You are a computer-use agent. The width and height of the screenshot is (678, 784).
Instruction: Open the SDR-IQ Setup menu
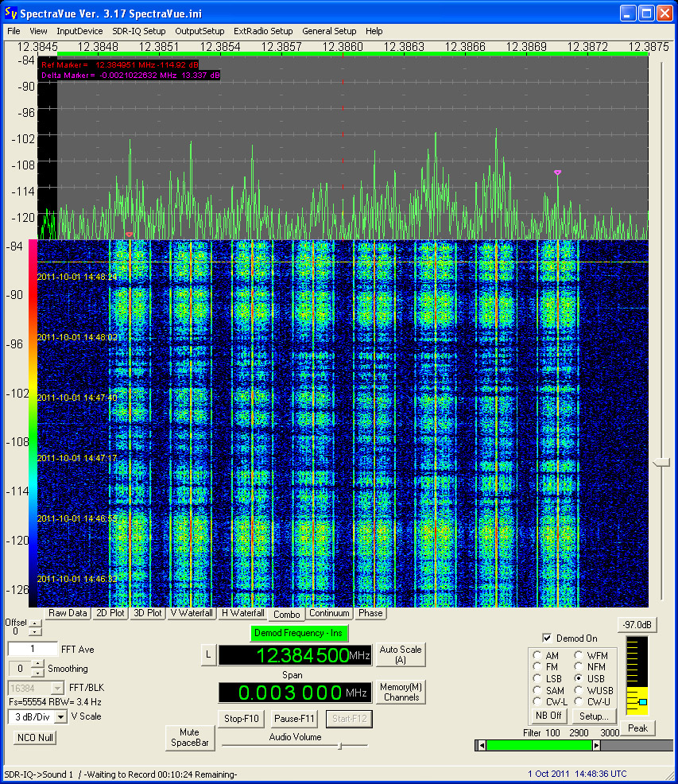pos(138,31)
